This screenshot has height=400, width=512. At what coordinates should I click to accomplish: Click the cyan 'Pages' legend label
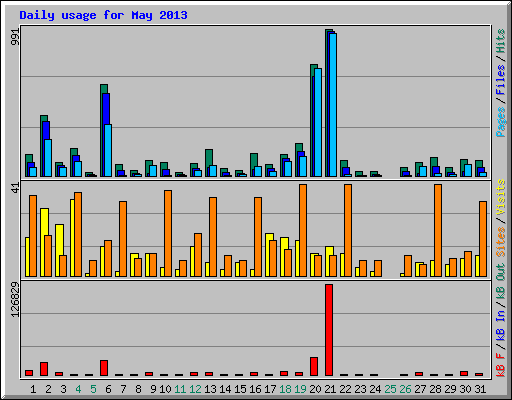pyautogui.click(x=500, y=122)
